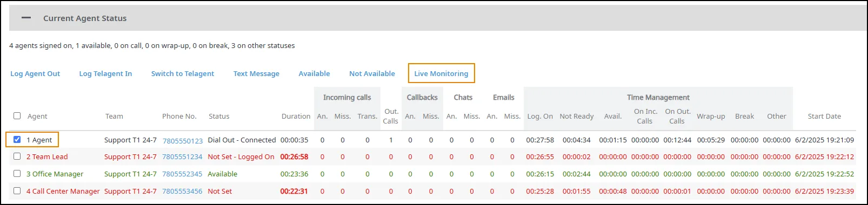The width and height of the screenshot is (868, 205).
Task: Click the Wrap-up column header
Action: click(711, 116)
